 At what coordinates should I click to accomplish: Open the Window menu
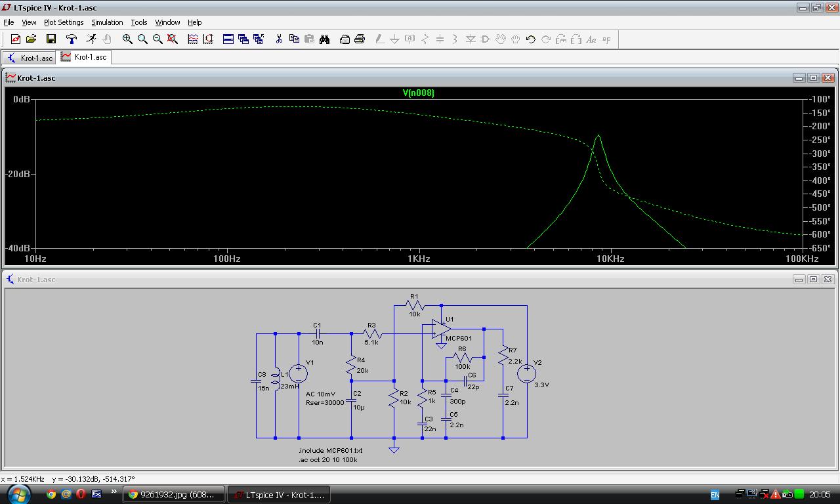[x=167, y=22]
